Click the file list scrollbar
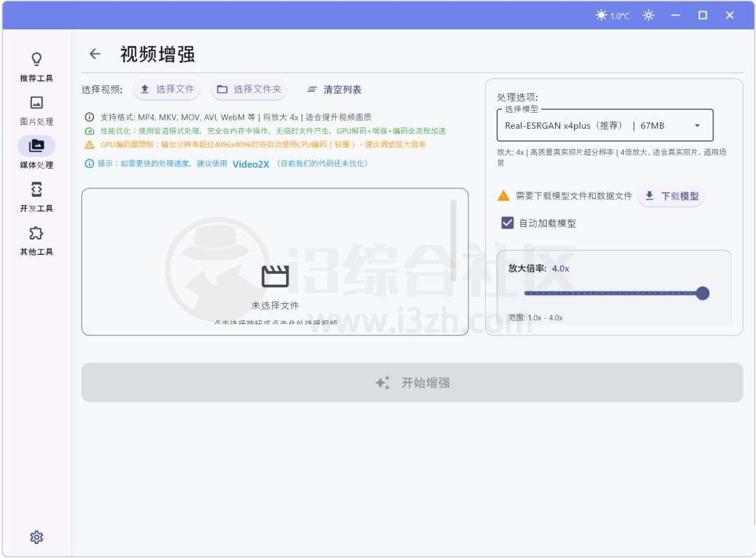 [453, 241]
